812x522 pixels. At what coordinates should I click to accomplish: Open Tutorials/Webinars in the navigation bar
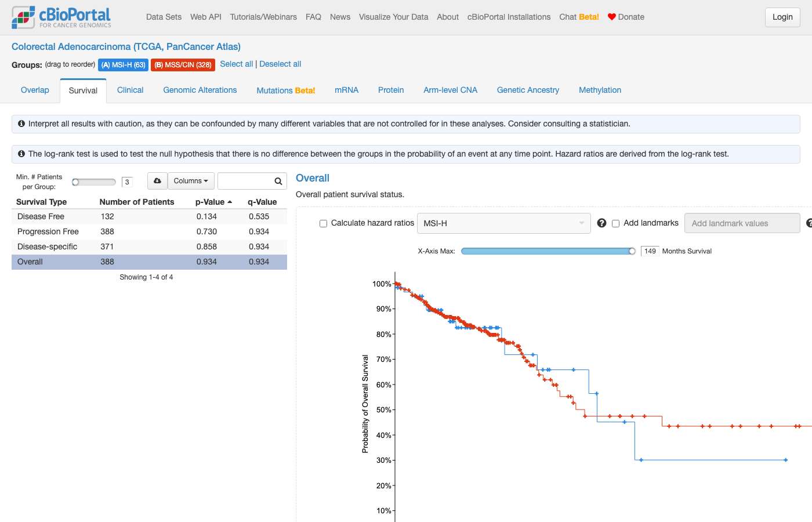pyautogui.click(x=263, y=17)
